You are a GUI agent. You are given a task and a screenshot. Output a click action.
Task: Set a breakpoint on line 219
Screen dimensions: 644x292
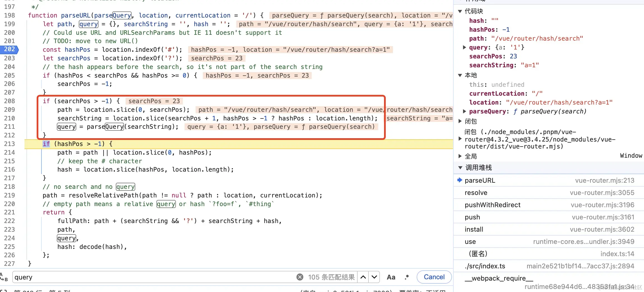coord(9,195)
